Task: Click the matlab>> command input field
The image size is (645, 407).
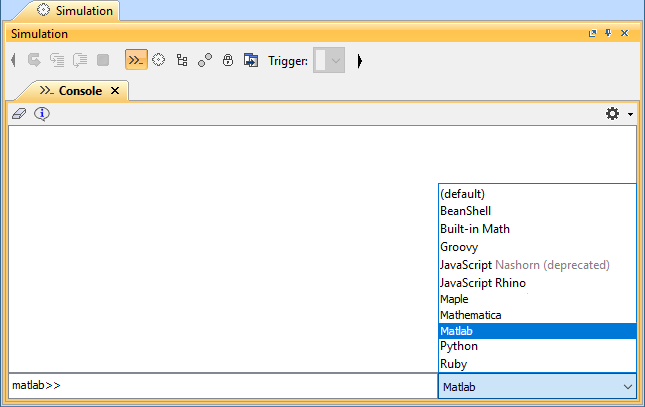Action: click(223, 386)
